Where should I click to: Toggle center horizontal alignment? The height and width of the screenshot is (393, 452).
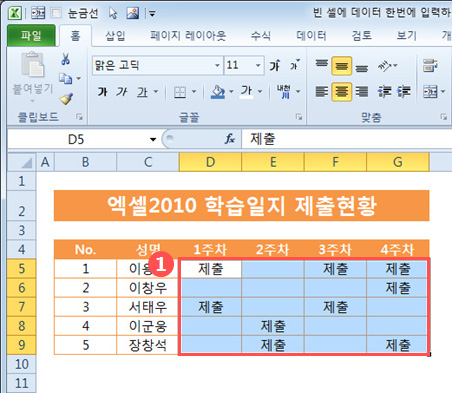pos(342,92)
